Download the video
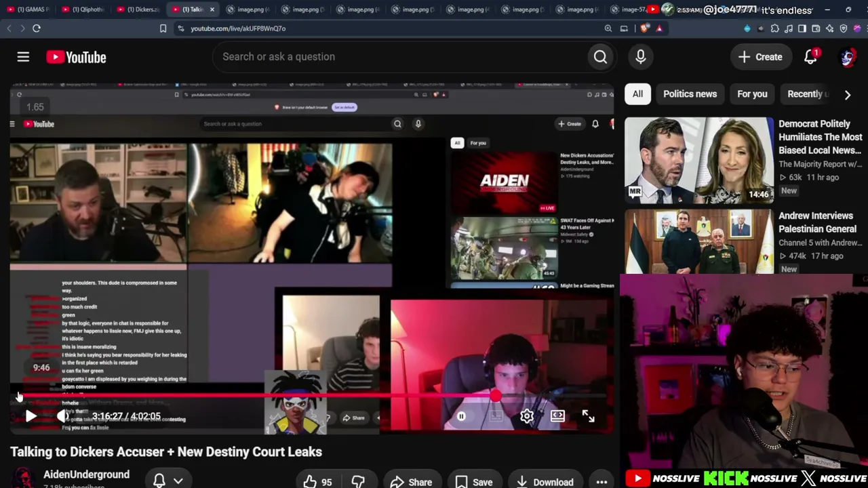 click(545, 482)
